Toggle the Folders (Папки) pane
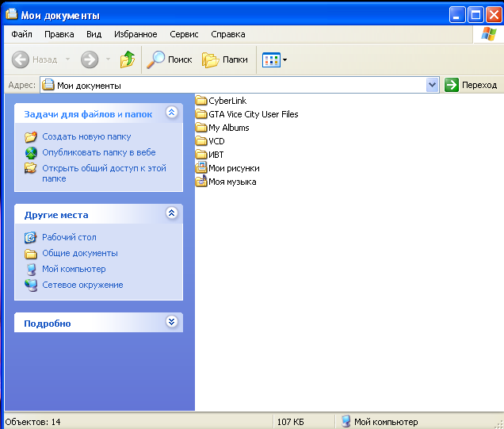Screen dimensions: 504x429 coord(225,59)
